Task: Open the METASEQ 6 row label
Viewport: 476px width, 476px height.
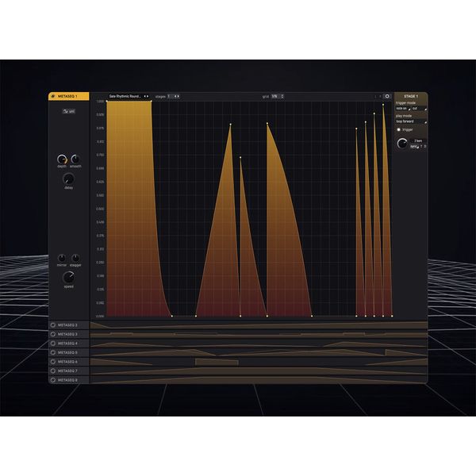Action: tap(67, 362)
